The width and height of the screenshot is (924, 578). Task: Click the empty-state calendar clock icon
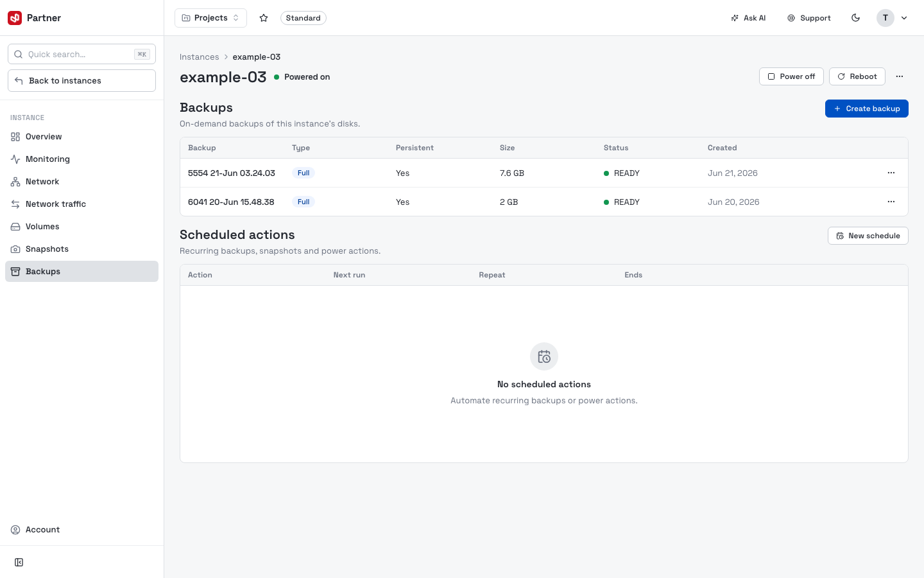(544, 356)
